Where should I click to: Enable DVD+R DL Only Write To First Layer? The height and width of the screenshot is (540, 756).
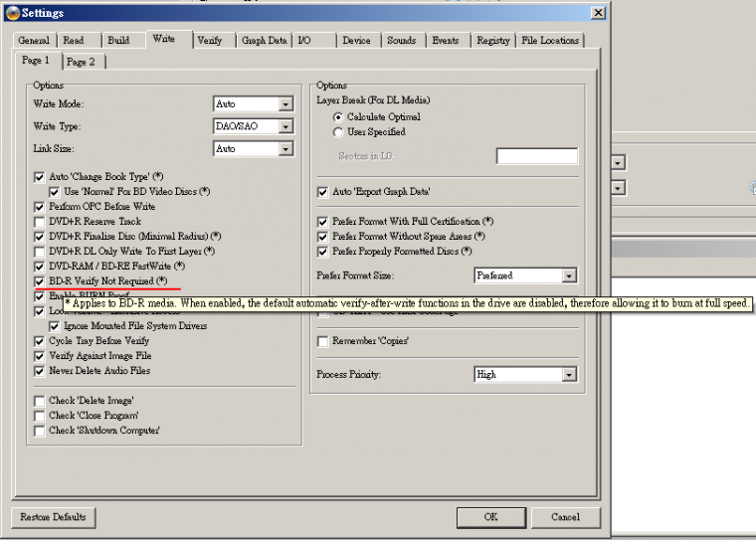(40, 252)
